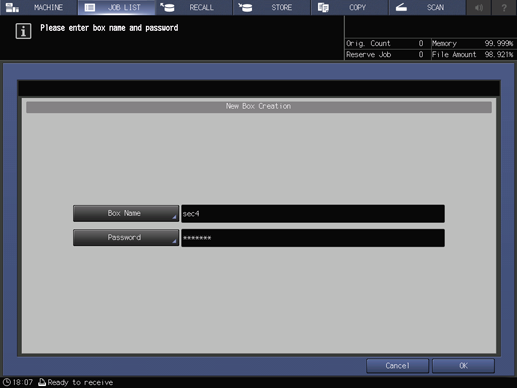Screen dimensions: 517x388
Task: Open the MACHINE tab
Action: pos(39,7)
